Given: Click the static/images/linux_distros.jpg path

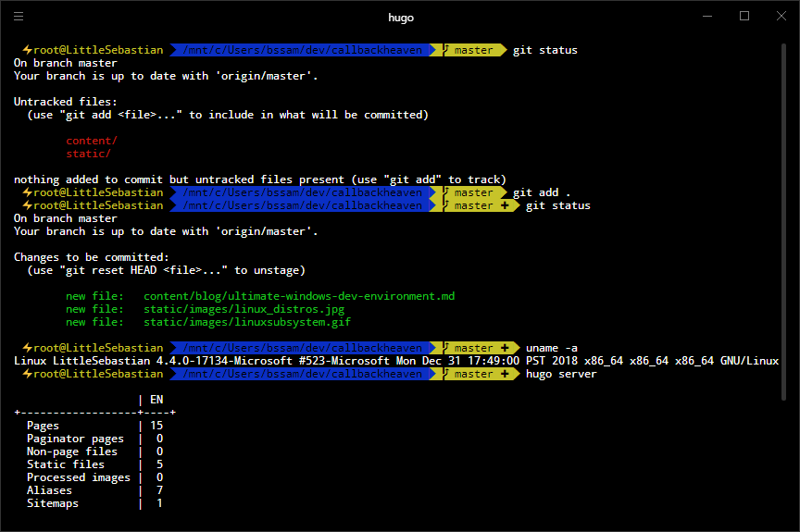Looking at the screenshot, I should click(x=244, y=309).
